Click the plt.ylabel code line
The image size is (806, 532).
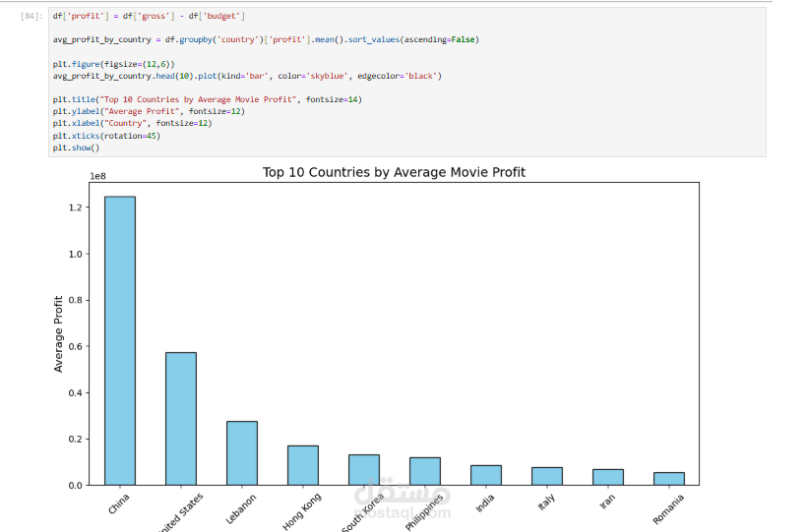[149, 111]
